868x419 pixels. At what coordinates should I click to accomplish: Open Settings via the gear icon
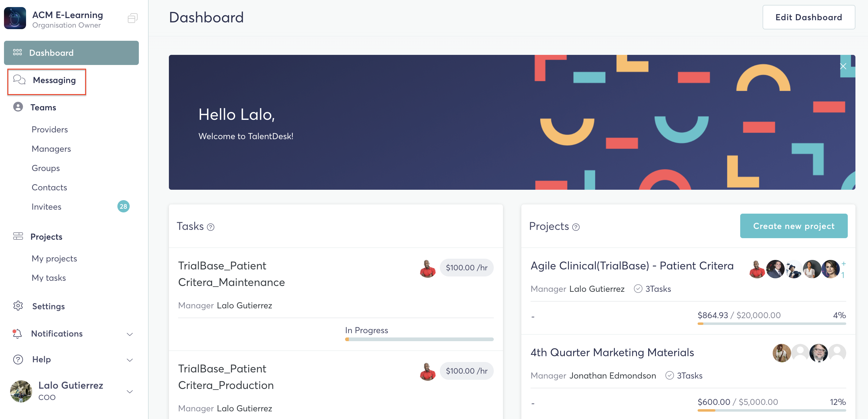(x=18, y=306)
